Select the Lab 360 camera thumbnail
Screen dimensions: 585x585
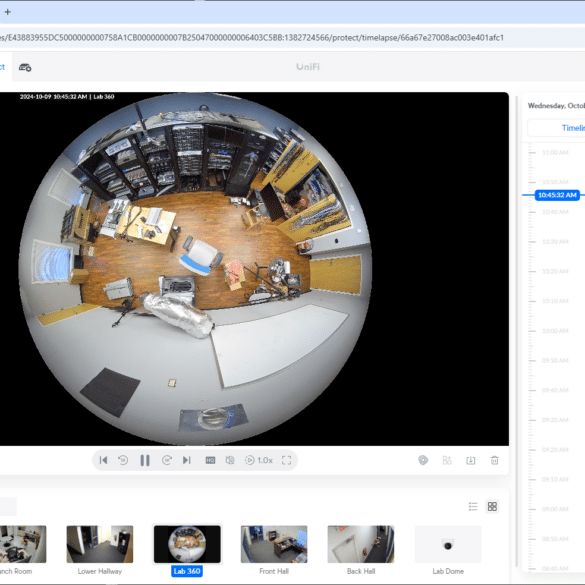187,544
